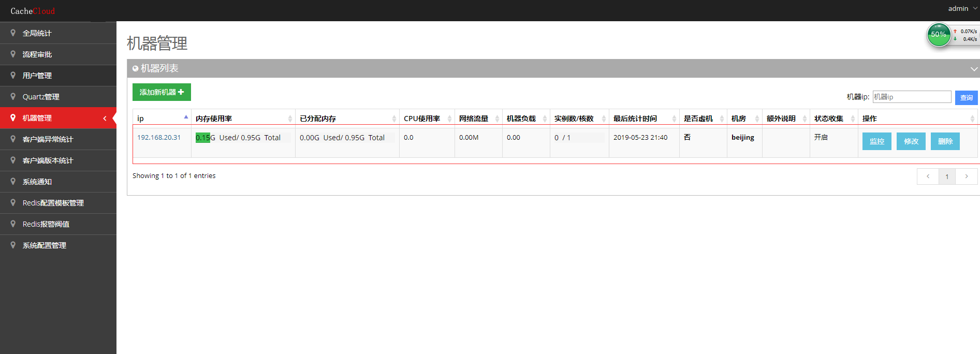Open 全局统计 from the sidebar
Viewport: 980px width, 354px height.
58,33
